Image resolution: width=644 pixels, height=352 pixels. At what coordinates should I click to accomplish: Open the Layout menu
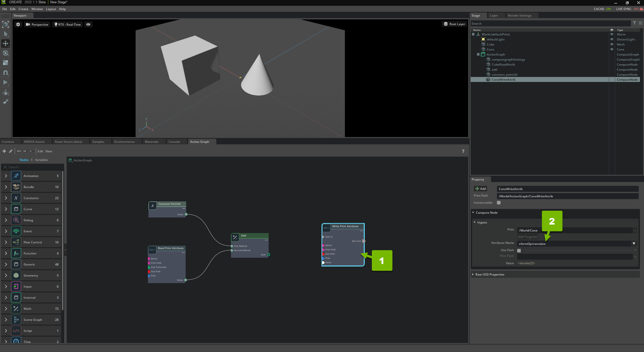pos(51,9)
